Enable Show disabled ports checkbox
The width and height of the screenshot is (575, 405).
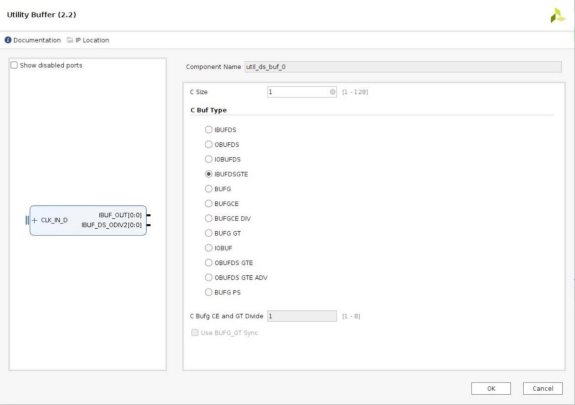(14, 65)
